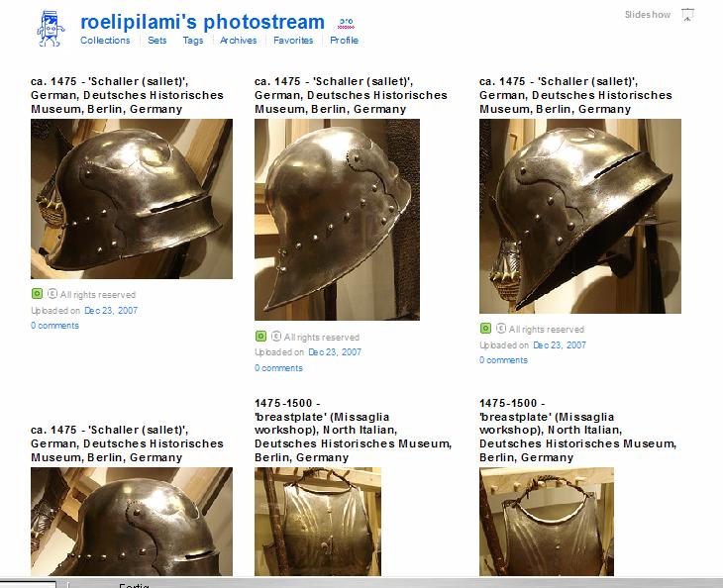Open the Profile page

coord(344,41)
